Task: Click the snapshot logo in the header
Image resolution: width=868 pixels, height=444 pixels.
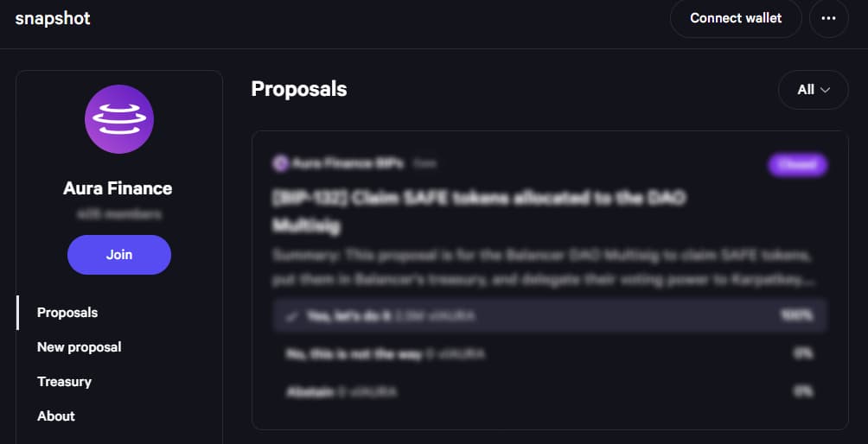Action: [53, 18]
